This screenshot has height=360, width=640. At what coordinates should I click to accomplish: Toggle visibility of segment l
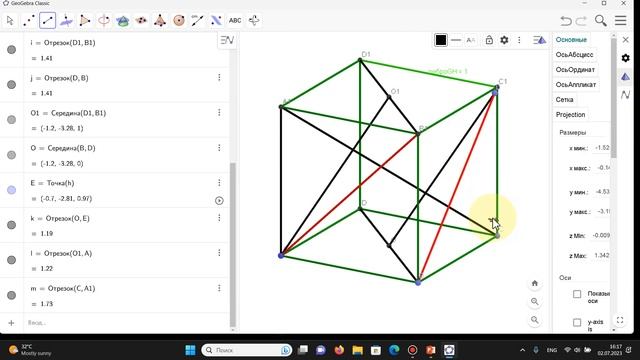tap(11, 260)
